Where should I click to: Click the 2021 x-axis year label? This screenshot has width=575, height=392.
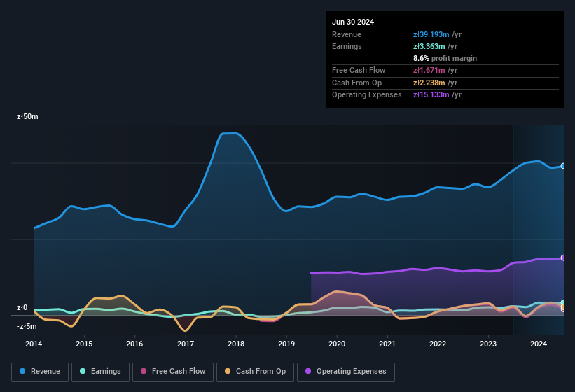[x=387, y=344]
